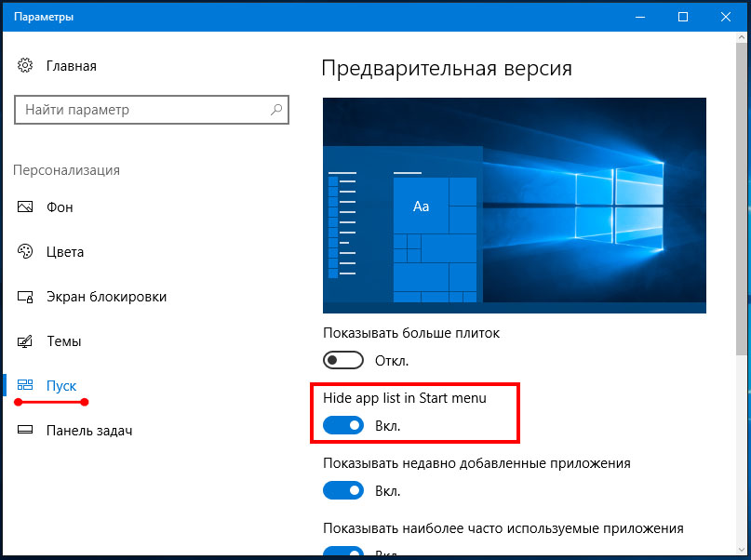The width and height of the screenshot is (751, 560).
Task: Click the Фон picture icon
Action: 25,207
